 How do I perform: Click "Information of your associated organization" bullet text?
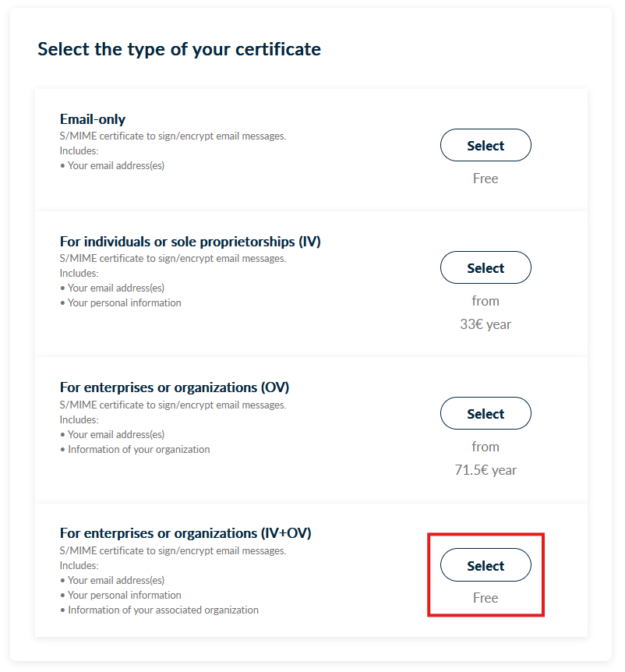coord(163,610)
